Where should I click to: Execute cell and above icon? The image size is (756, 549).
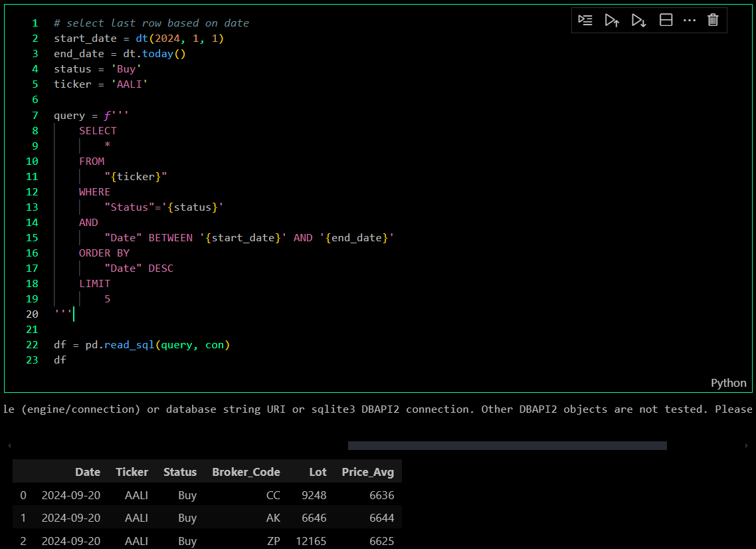(x=612, y=20)
